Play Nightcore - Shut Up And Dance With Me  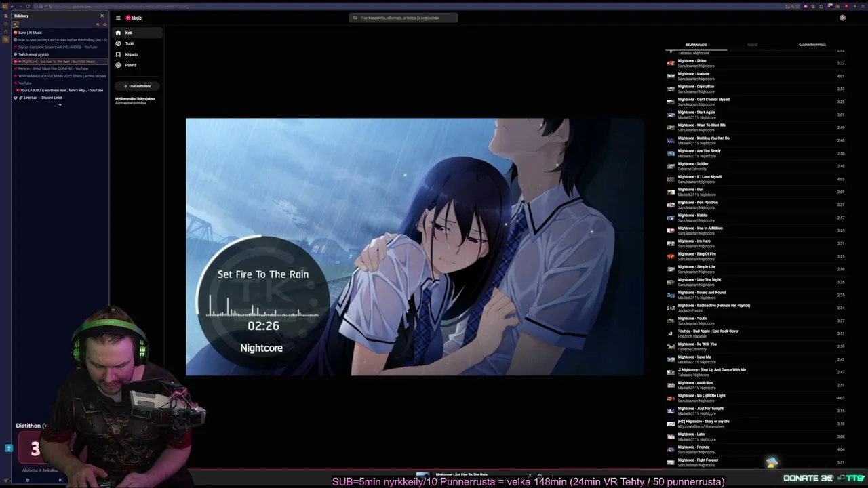coord(756,372)
